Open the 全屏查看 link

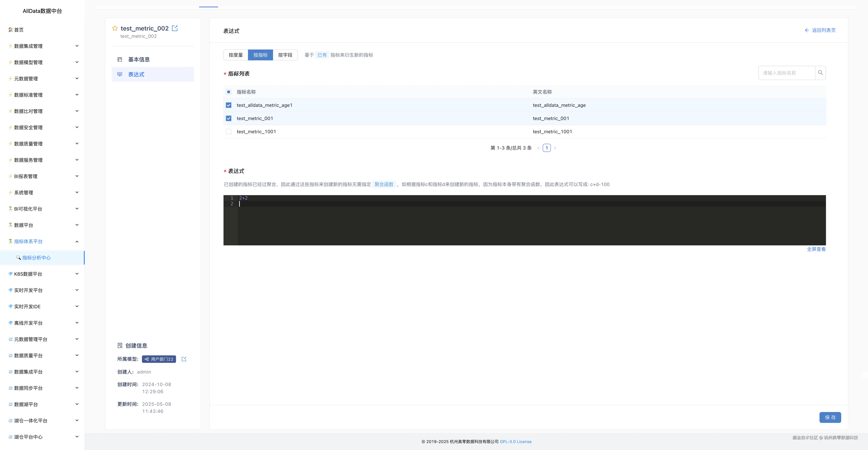(816, 249)
